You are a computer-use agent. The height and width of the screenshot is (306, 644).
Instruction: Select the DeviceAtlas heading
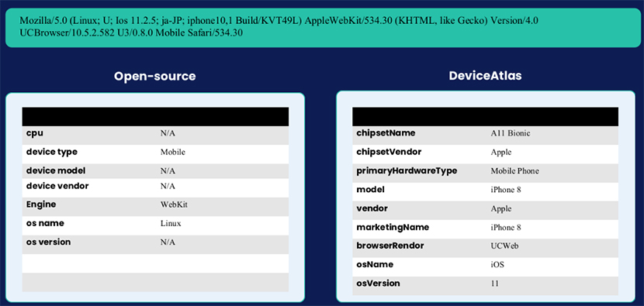(x=485, y=75)
